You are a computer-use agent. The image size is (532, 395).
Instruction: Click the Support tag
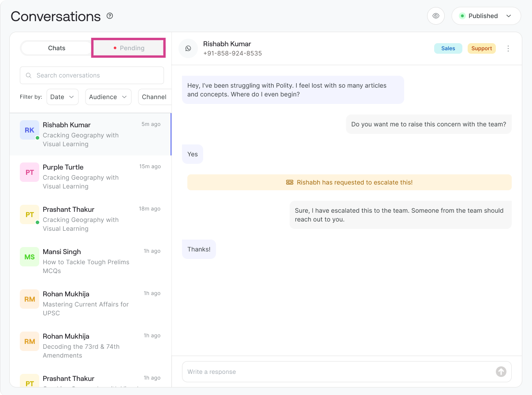[481, 48]
